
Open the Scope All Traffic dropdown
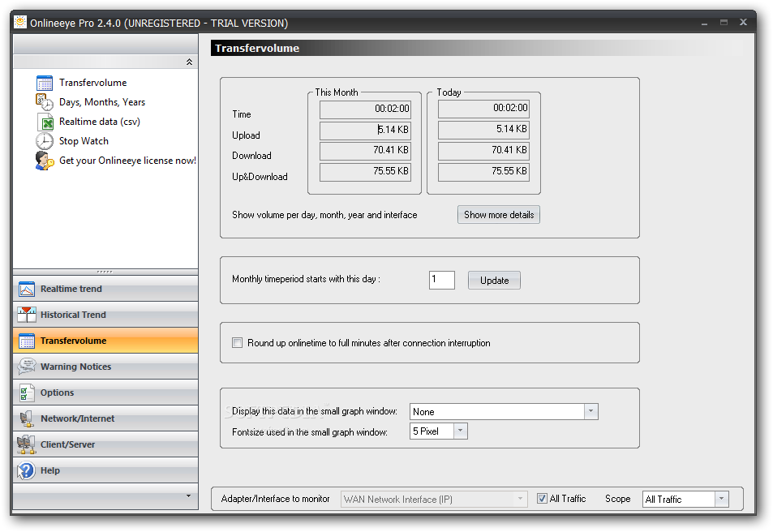click(x=721, y=499)
